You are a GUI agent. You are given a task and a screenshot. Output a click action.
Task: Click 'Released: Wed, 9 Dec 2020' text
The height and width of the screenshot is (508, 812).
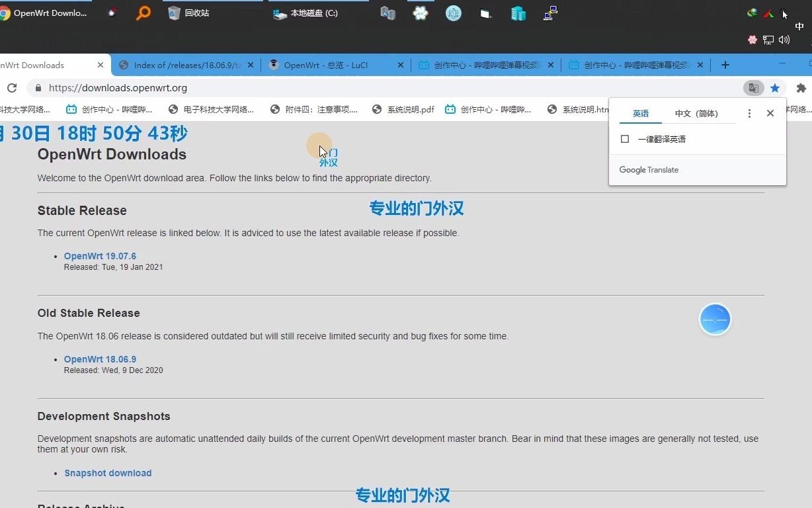point(113,370)
